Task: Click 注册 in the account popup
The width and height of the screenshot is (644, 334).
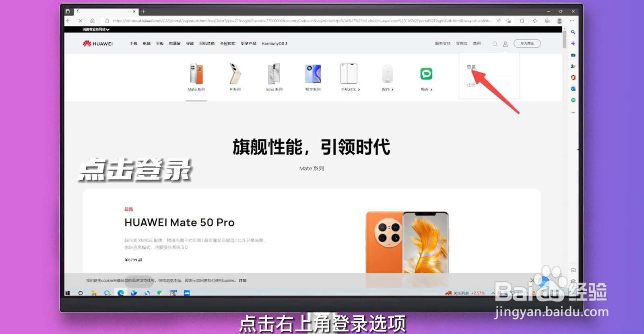Action: click(471, 85)
